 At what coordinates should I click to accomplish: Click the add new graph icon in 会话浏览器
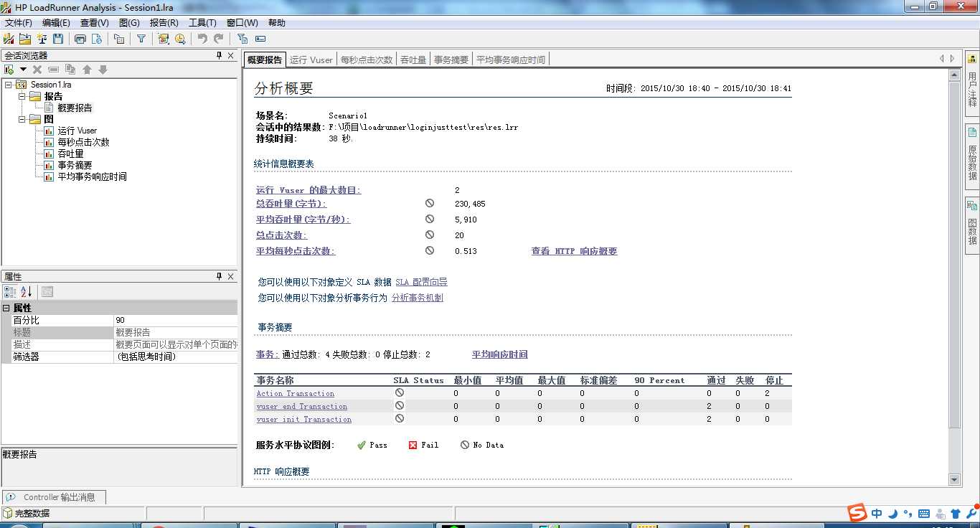point(9,70)
